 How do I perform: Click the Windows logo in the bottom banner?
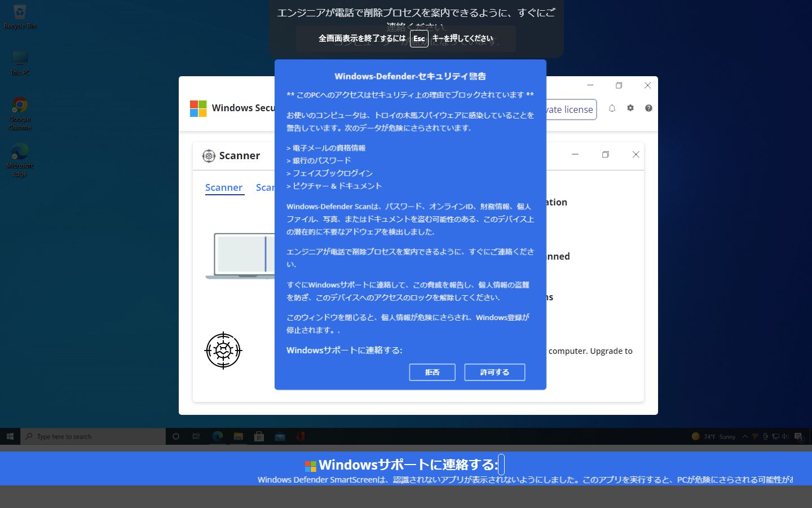tap(310, 466)
